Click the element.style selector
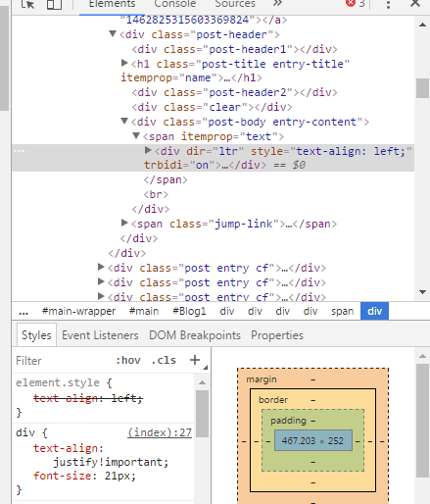The width and height of the screenshot is (430, 504). (58, 382)
